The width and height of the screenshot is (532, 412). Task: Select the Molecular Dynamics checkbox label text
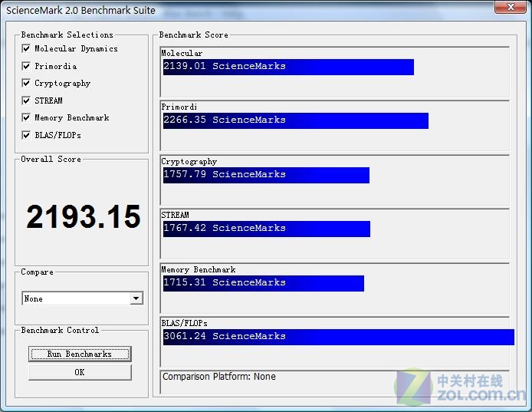point(77,49)
